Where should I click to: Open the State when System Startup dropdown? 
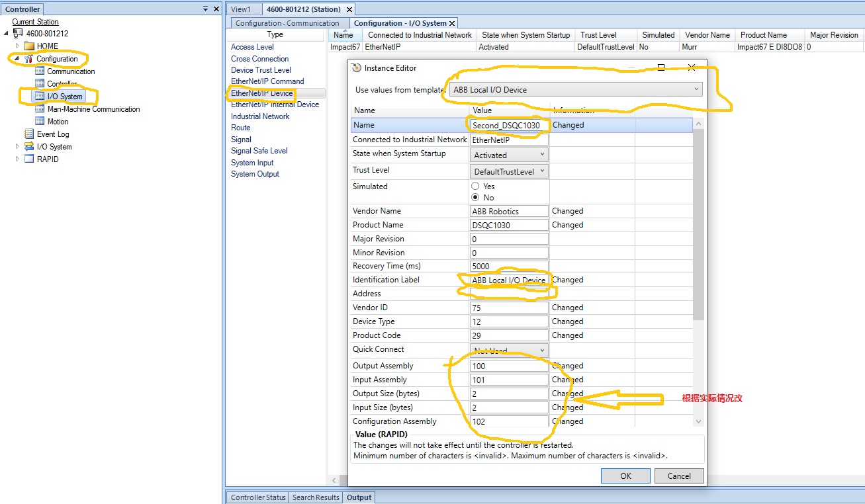point(509,155)
